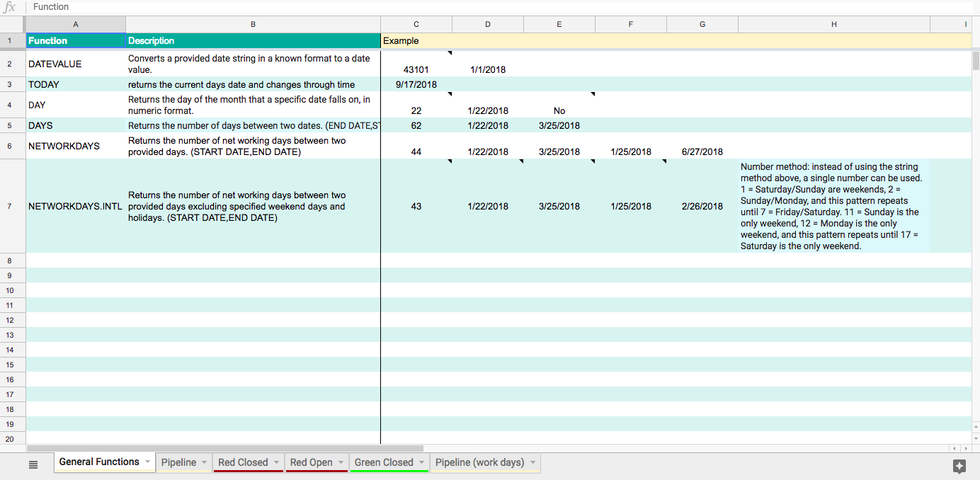Viewport: 980px width, 480px height.
Task: Click the fx formula icon
Action: 10,7
